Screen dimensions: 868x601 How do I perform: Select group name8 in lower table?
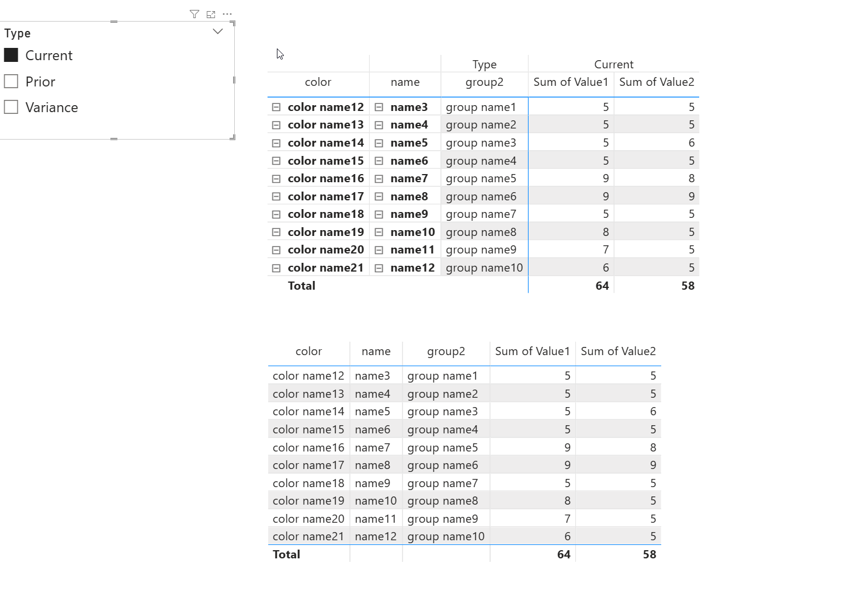(x=442, y=501)
